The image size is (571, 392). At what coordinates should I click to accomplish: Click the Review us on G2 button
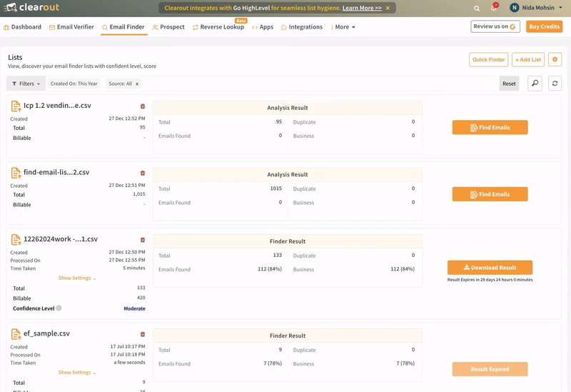(x=495, y=26)
